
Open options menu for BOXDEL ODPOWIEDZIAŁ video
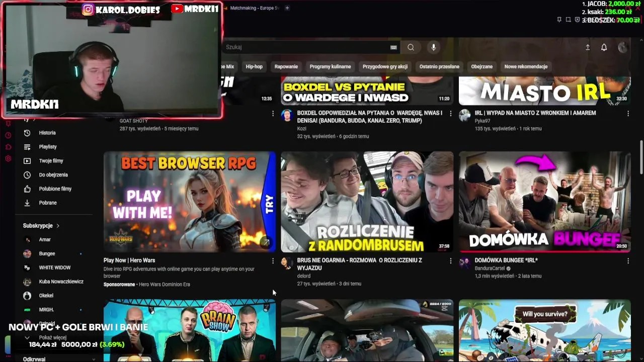coord(450,114)
